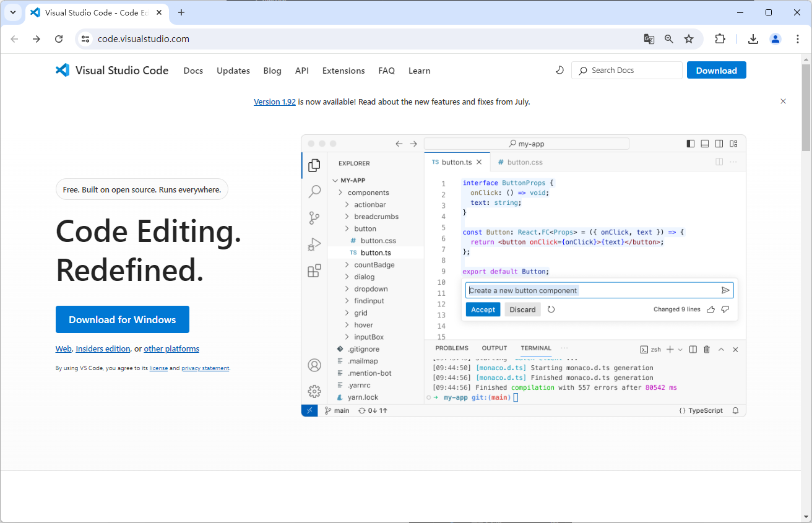Click the regenerate refresh icon
812x523 pixels.
[551, 309]
